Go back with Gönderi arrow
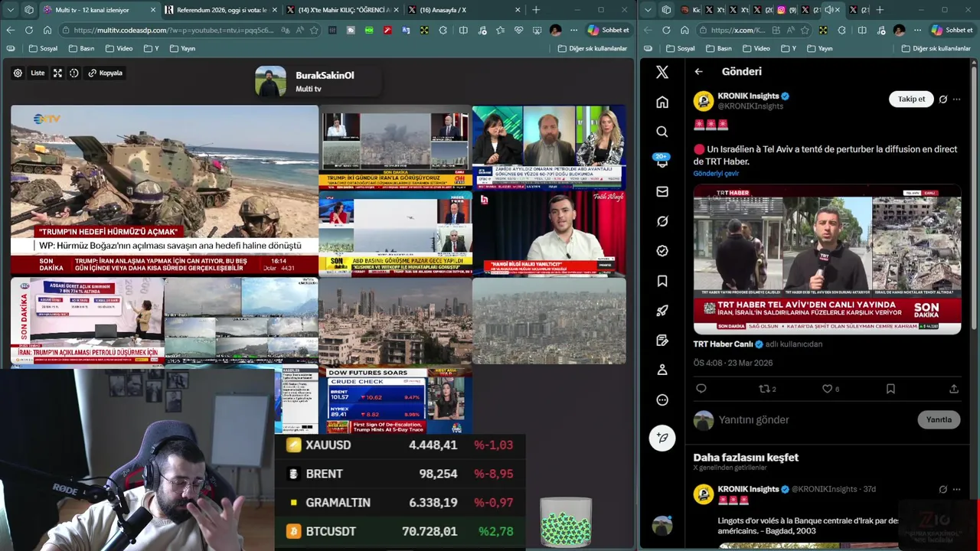The width and height of the screenshot is (980, 551). click(698, 71)
